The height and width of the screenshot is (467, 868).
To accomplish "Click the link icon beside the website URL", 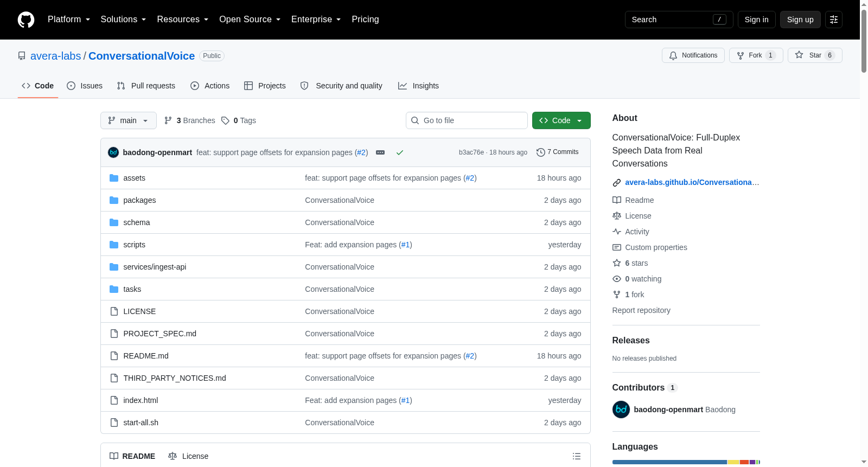I will click(x=617, y=183).
